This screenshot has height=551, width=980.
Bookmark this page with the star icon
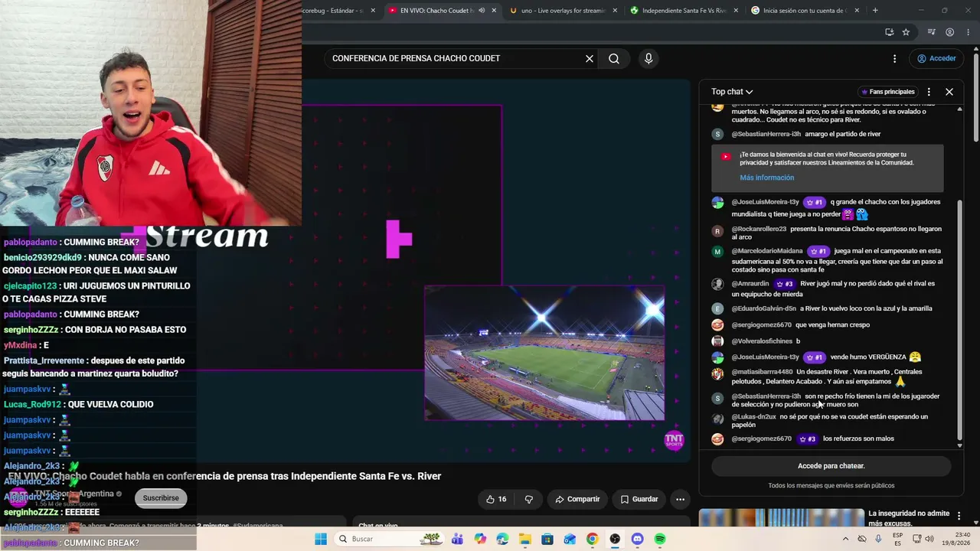click(x=906, y=32)
